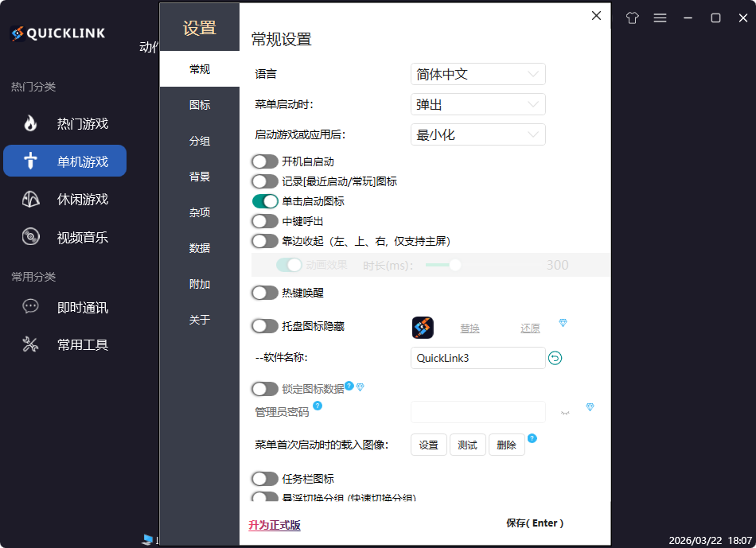This screenshot has height=548, width=756.
Task: Enable 开机自启动 toggle
Action: point(263,161)
